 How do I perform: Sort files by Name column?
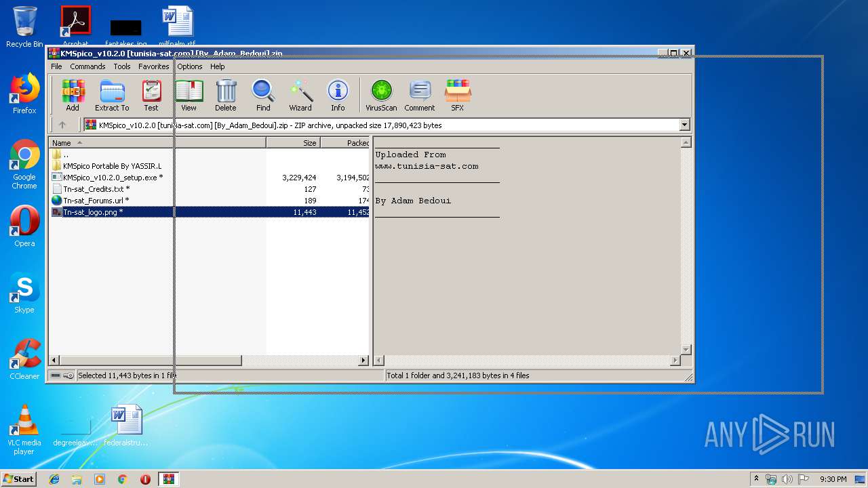pyautogui.click(x=157, y=143)
